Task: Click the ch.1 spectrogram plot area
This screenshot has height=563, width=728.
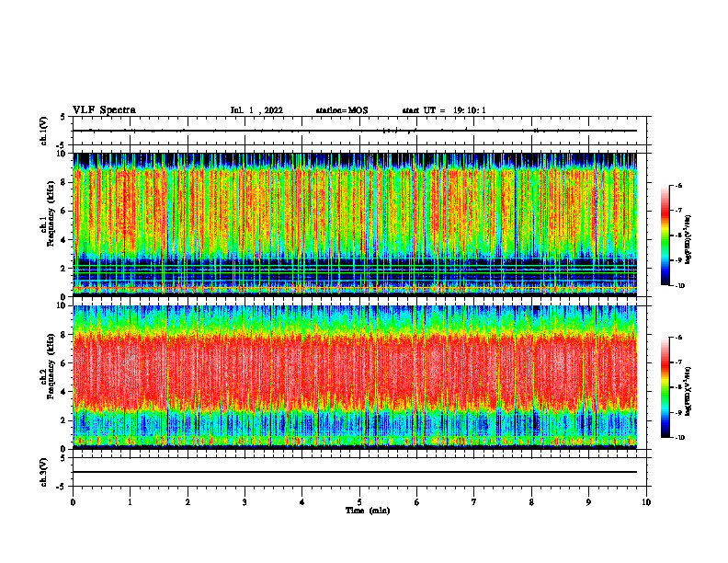Action: pyautogui.click(x=355, y=224)
